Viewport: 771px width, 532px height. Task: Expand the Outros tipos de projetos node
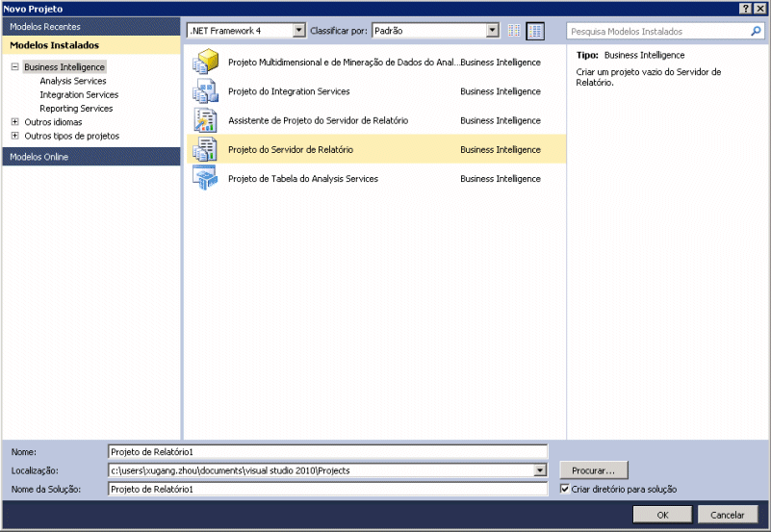[14, 136]
